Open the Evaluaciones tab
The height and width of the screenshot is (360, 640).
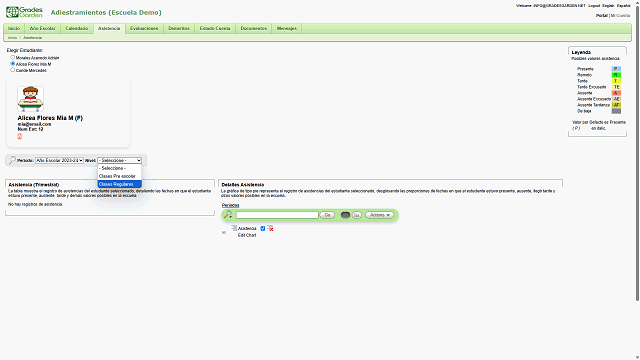click(144, 29)
